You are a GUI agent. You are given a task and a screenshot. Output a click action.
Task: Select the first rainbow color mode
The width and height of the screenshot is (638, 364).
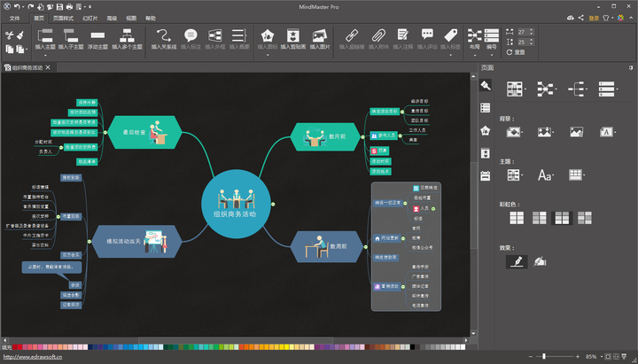517,218
